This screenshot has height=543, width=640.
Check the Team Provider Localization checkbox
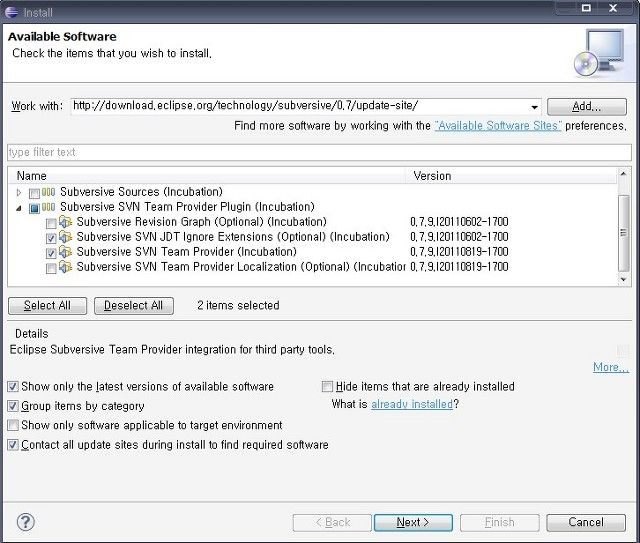pos(51,268)
